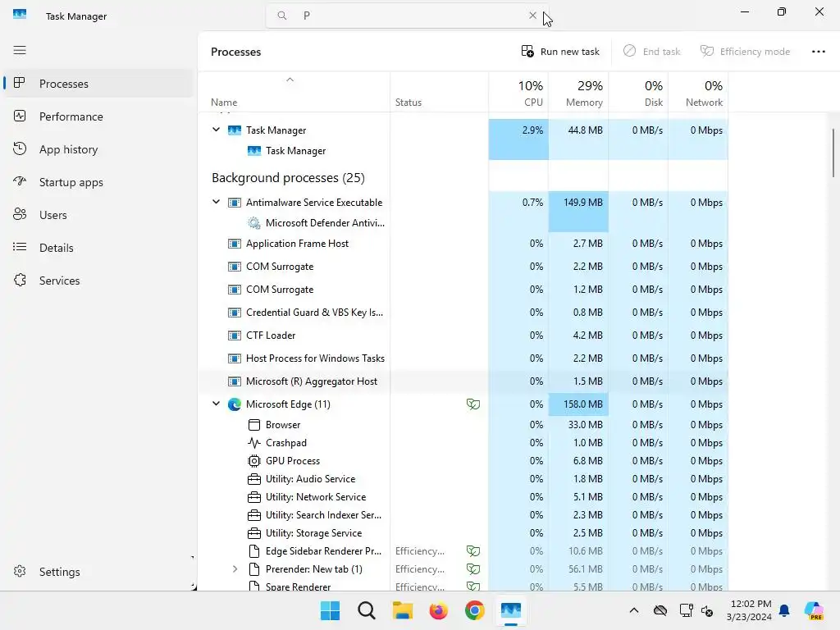Launch Firefox from the taskbar

pyautogui.click(x=438, y=610)
